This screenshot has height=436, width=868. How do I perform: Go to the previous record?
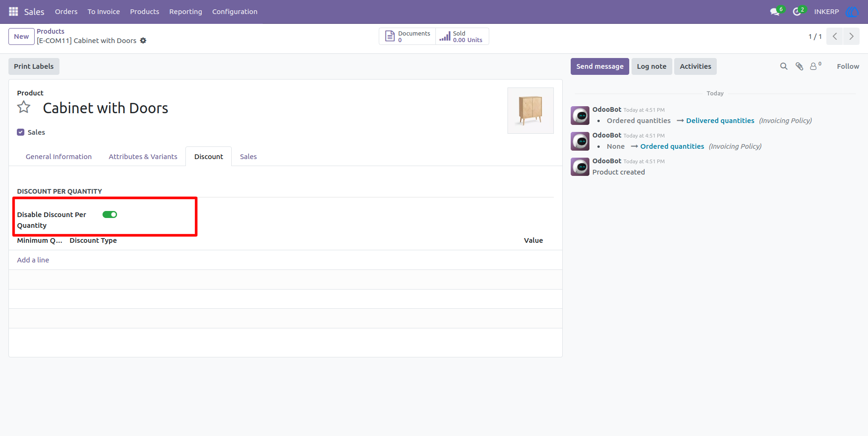(x=835, y=36)
